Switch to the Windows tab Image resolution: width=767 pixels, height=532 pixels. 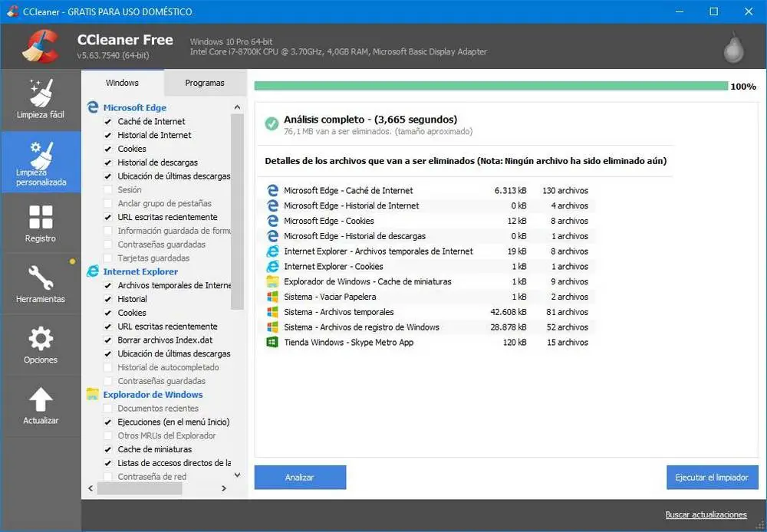(x=122, y=83)
